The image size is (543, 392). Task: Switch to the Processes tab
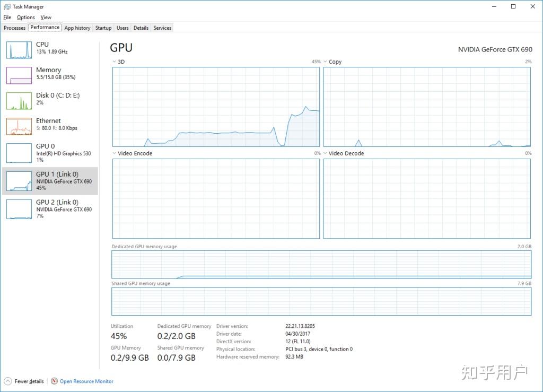(14, 28)
